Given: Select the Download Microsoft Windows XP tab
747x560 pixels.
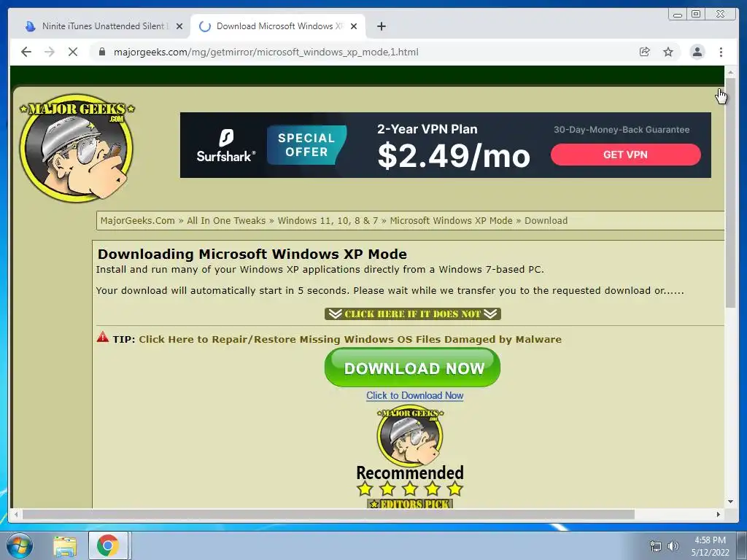Looking at the screenshot, I should click(278, 26).
